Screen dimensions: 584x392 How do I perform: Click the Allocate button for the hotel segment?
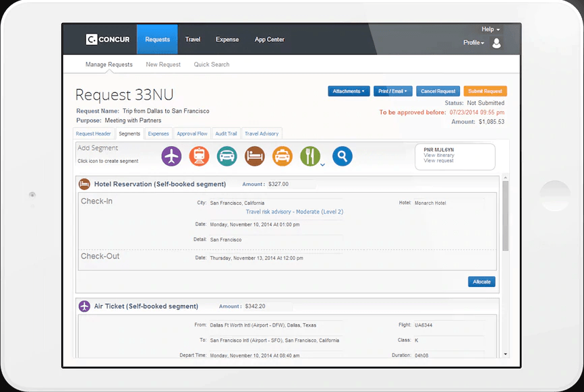481,282
